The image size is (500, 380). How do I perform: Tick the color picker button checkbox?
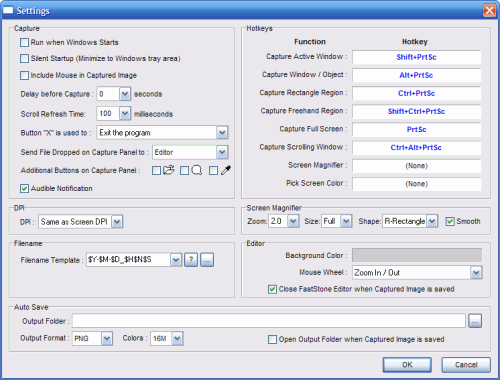coord(213,171)
